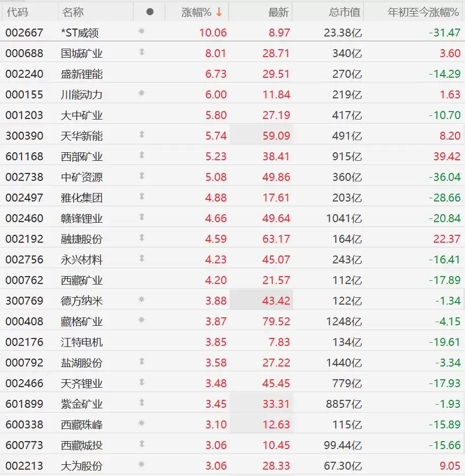Click stock code 601168
The width and height of the screenshot is (465, 476).
pos(24,157)
